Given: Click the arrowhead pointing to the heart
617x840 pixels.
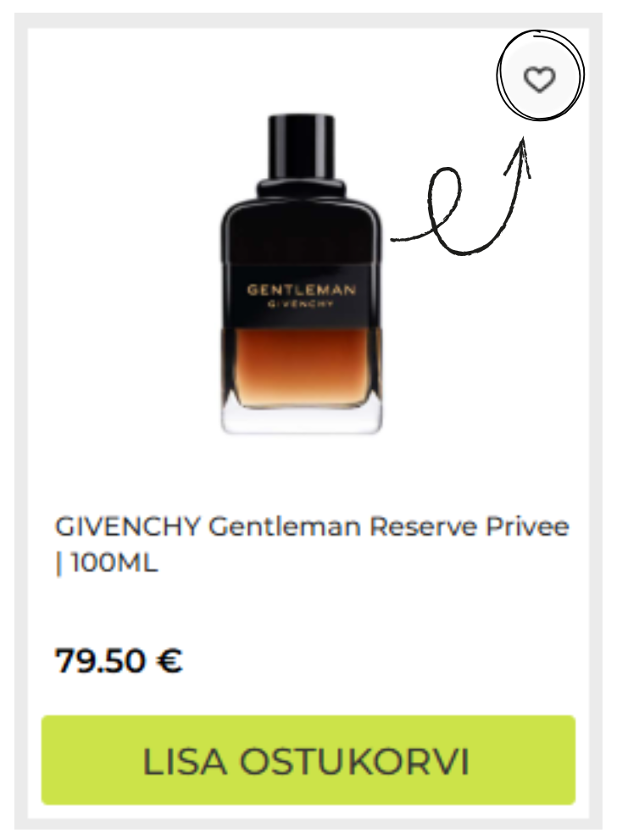Looking at the screenshot, I should (x=519, y=157).
